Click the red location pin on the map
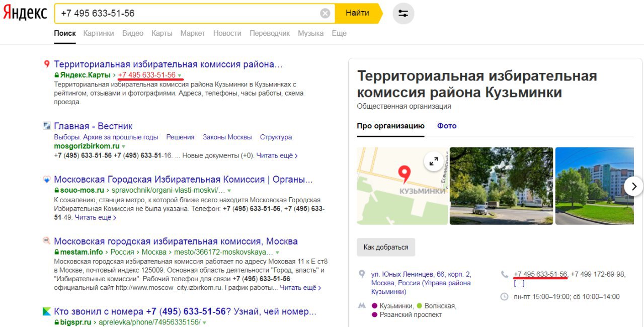 tap(404, 175)
